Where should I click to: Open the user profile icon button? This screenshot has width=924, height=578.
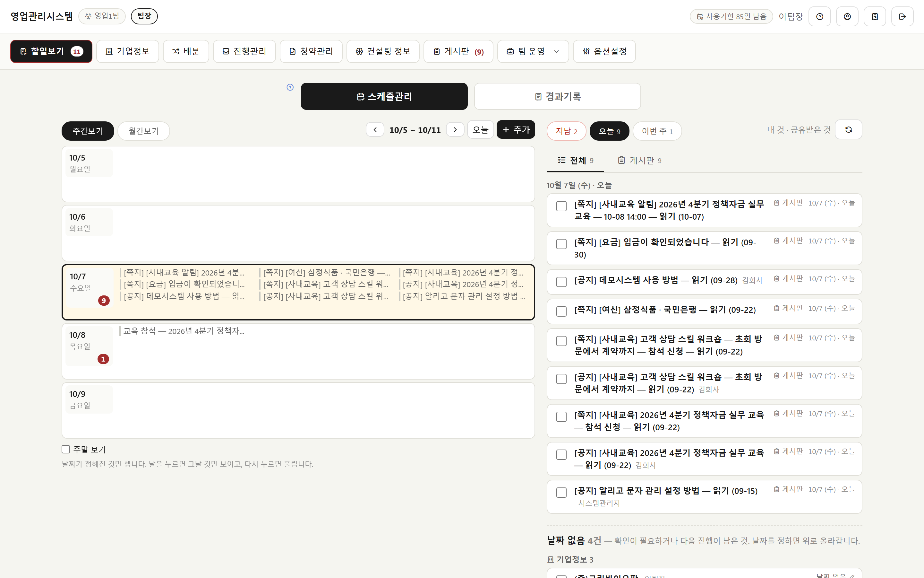point(847,16)
